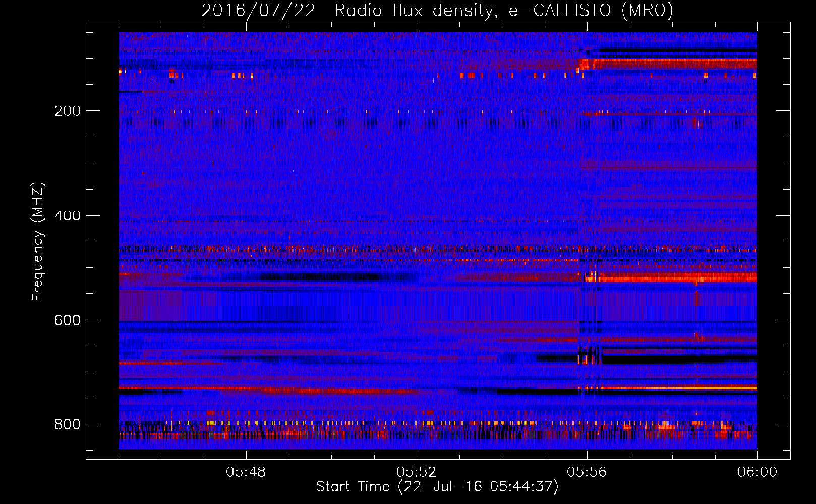Click the 05:48 time tick label

(246, 472)
